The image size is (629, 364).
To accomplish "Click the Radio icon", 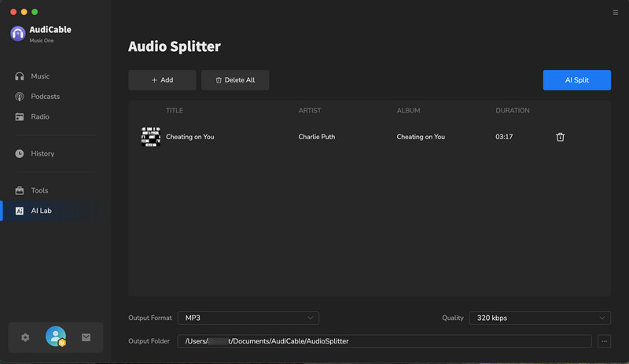I will pyautogui.click(x=19, y=117).
